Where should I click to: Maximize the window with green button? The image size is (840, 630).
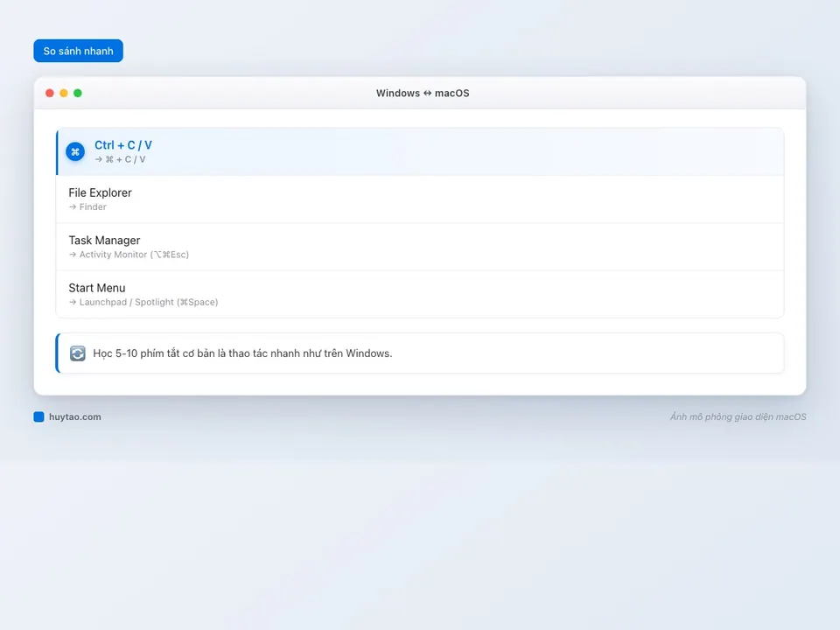click(78, 94)
